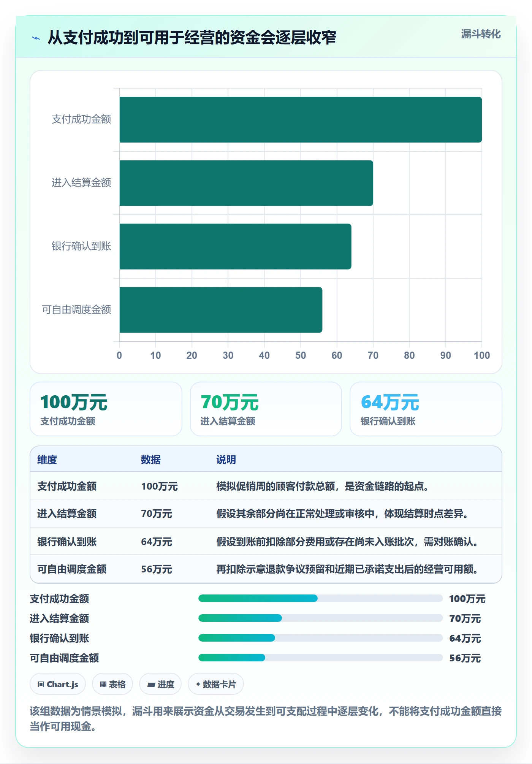Click x-axis tick value 50

point(301,355)
